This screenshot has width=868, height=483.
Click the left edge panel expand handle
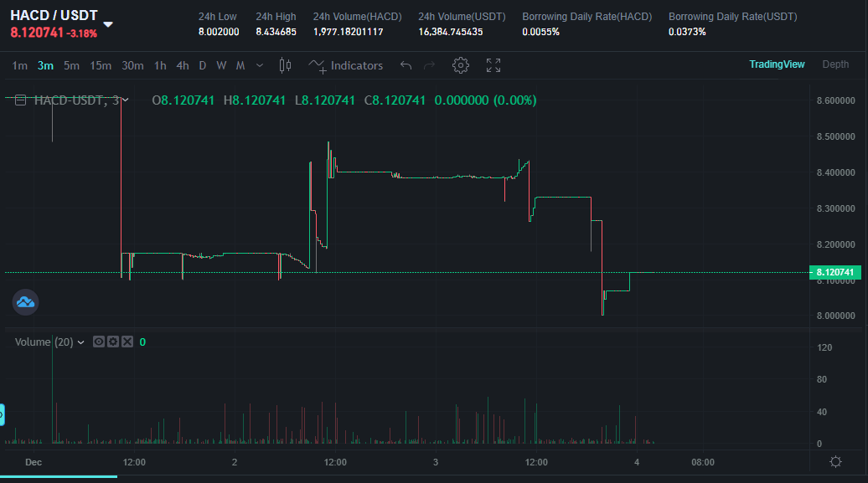(x=3, y=415)
